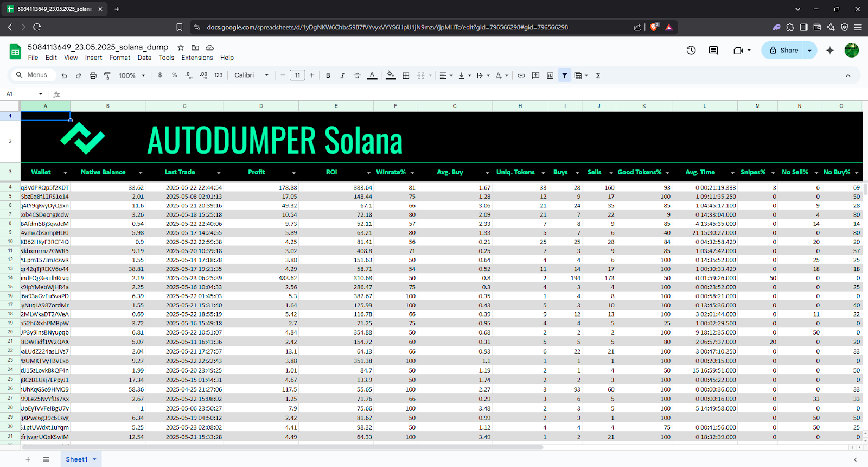Image resolution: width=868 pixels, height=467 pixels.
Task: Open the text color picker
Action: [372, 75]
